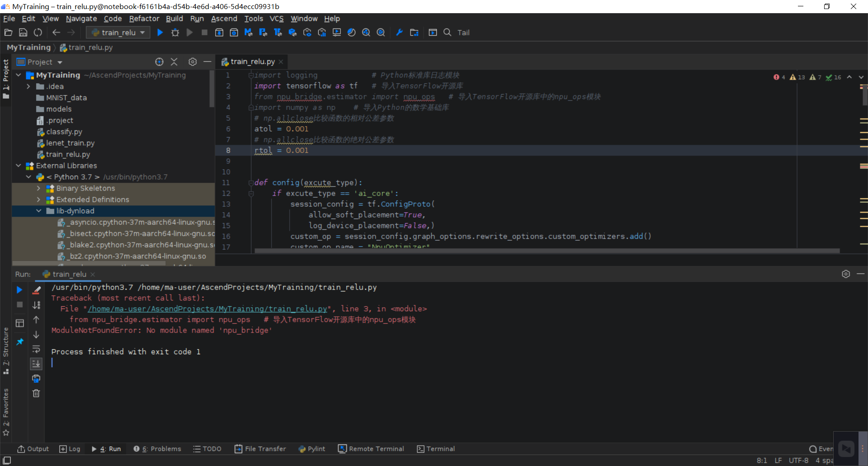The width and height of the screenshot is (868, 466).
Task: Collapse the External Libraries node
Action: [x=19, y=166]
